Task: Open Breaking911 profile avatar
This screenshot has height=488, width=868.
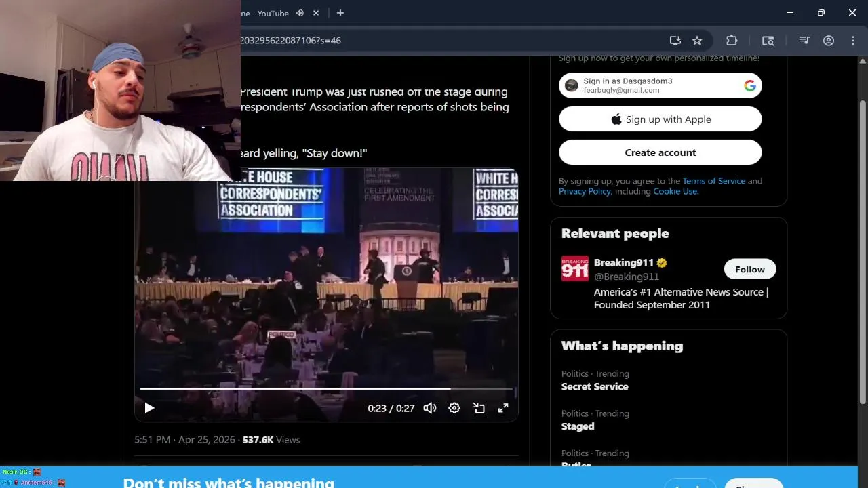Action: click(x=575, y=269)
